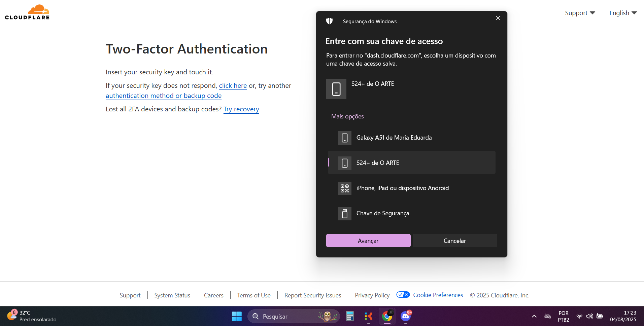Visit the Careers footer link
The height and width of the screenshot is (326, 644).
click(x=214, y=295)
